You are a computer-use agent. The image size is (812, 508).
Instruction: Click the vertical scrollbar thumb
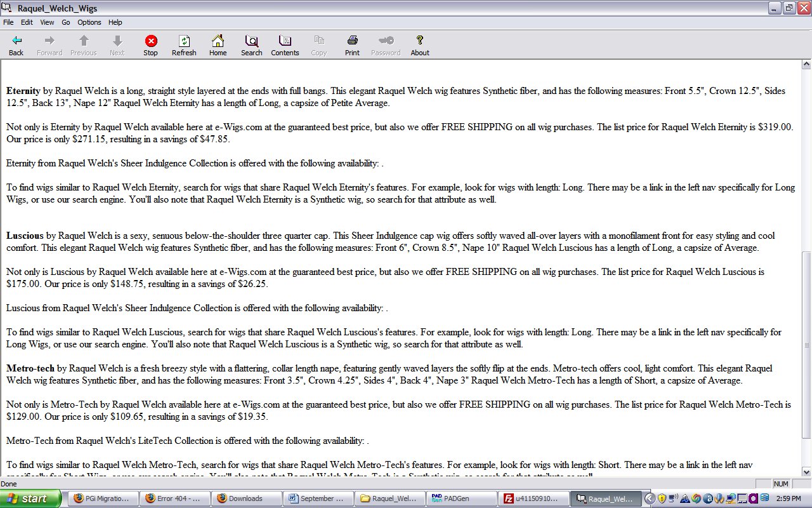(x=806, y=345)
